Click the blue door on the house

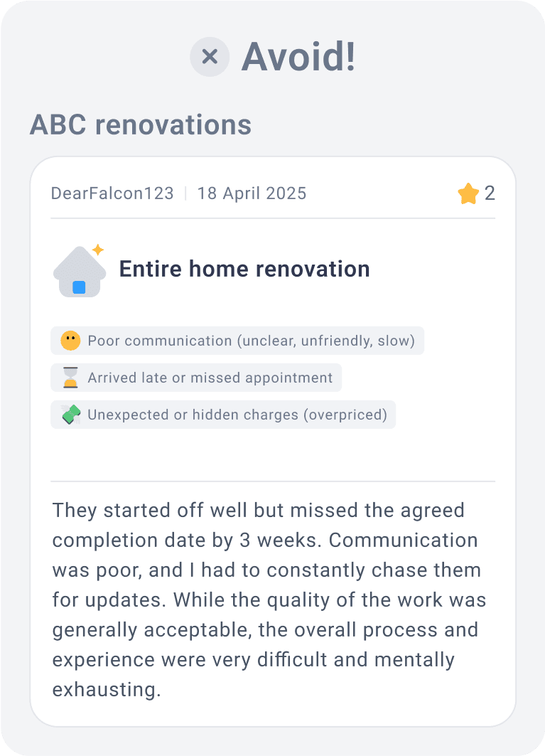click(x=79, y=287)
